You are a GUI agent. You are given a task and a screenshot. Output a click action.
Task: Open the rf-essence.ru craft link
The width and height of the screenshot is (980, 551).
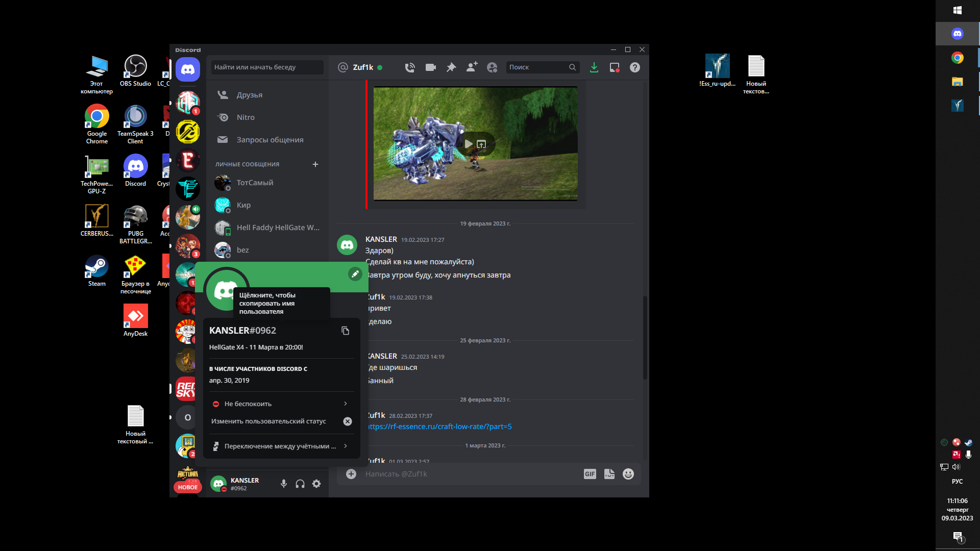point(440,427)
